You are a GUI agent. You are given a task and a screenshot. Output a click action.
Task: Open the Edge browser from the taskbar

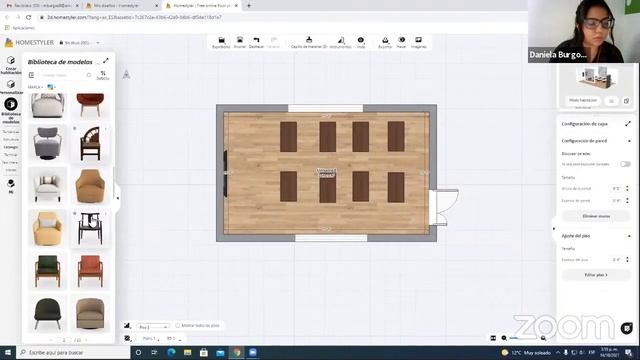click(x=171, y=352)
